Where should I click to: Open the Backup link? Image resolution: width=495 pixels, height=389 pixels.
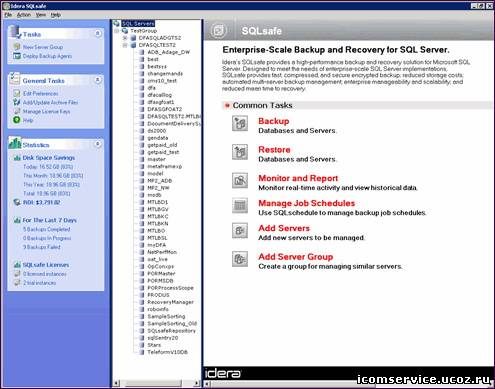coord(274,121)
